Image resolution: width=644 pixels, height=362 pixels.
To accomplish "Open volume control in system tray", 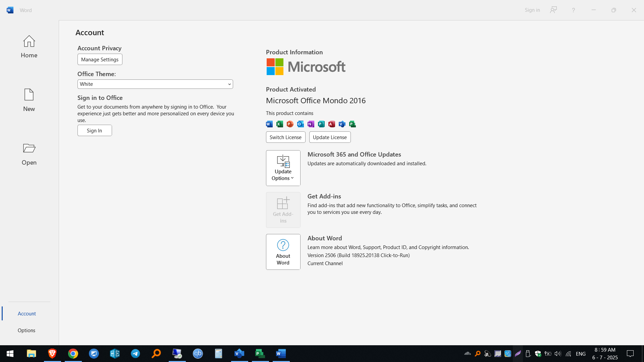I will (558, 354).
